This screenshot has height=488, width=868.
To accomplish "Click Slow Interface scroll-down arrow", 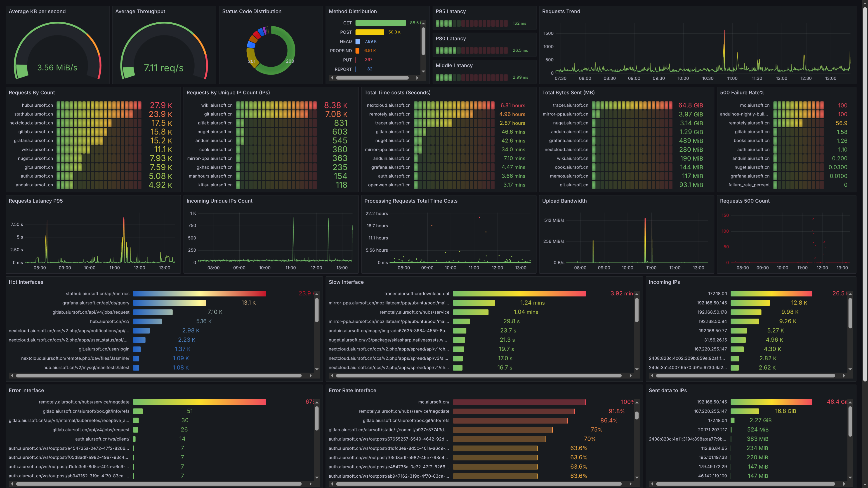I will (637, 369).
